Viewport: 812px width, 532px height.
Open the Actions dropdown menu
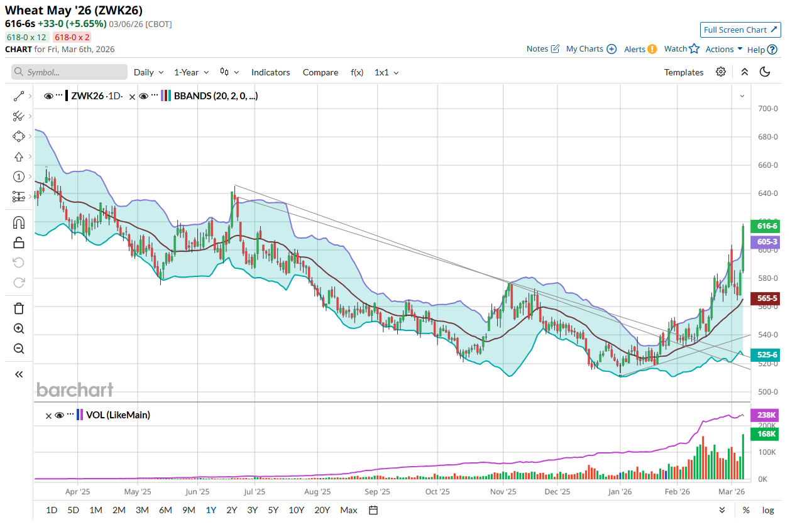pyautogui.click(x=723, y=49)
